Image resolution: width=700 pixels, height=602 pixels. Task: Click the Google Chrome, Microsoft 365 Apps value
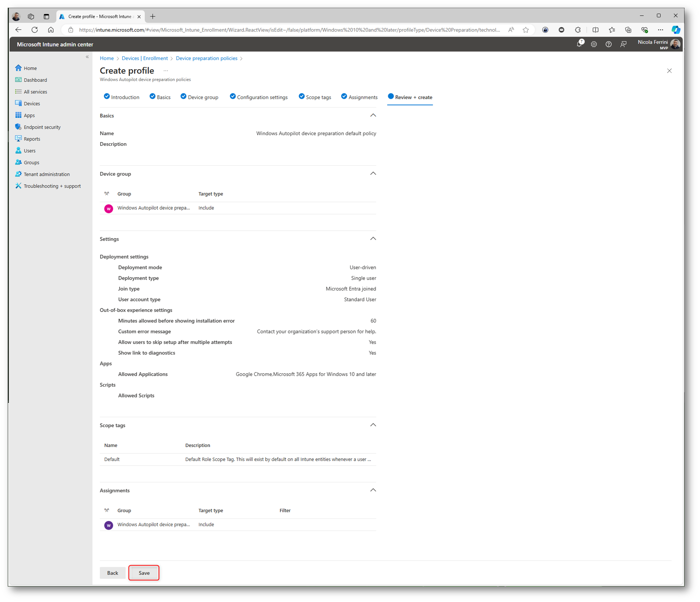[306, 374]
